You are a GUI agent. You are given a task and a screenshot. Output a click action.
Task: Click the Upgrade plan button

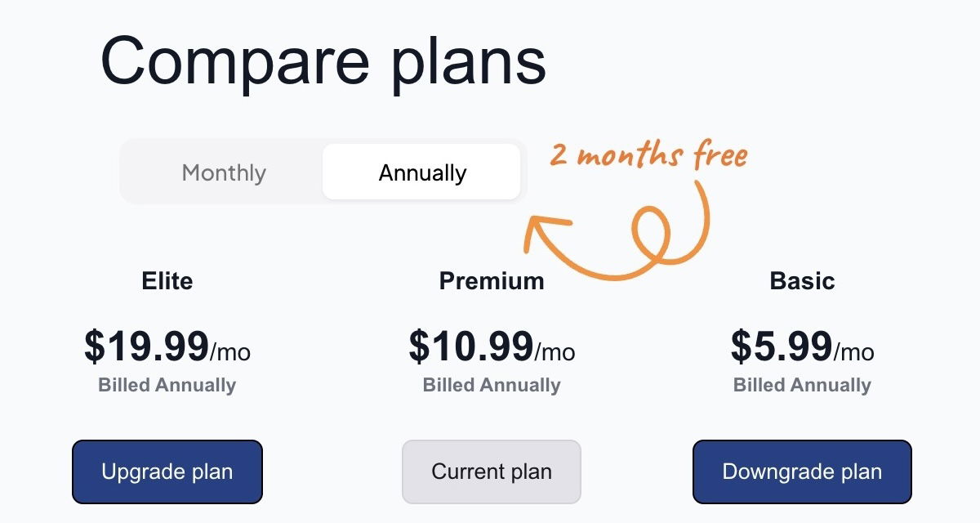point(167,472)
